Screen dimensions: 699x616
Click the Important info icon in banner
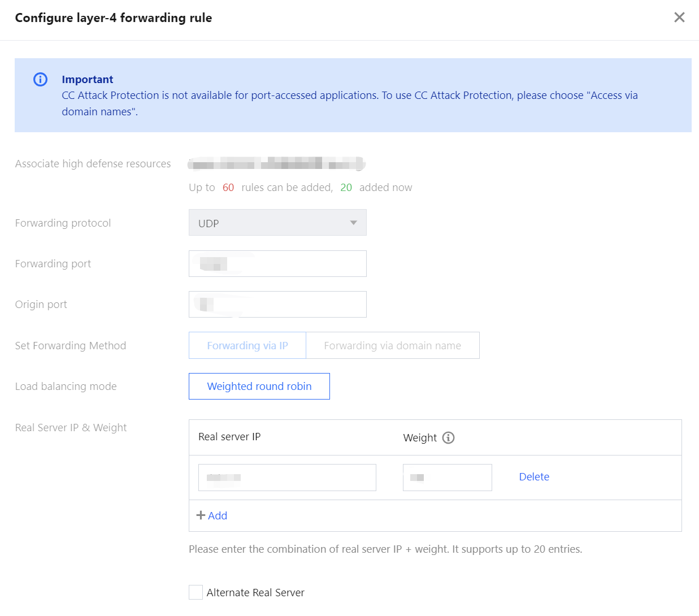pyautogui.click(x=40, y=79)
